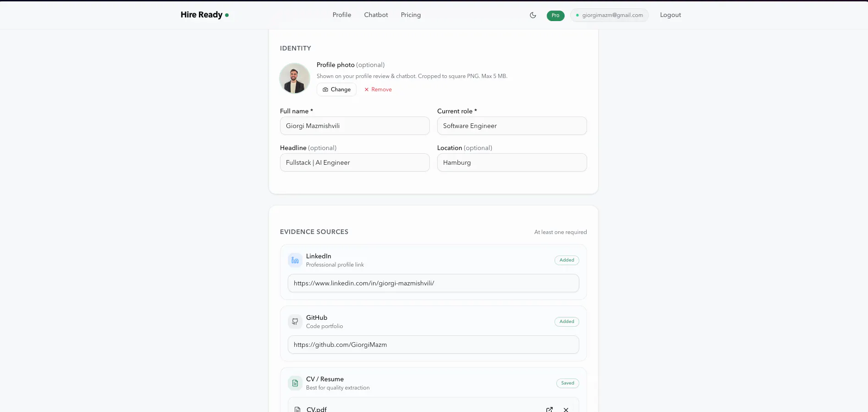Viewport: 868px width, 412px height.
Task: Click the CV / Resume document icon
Action: point(295,383)
